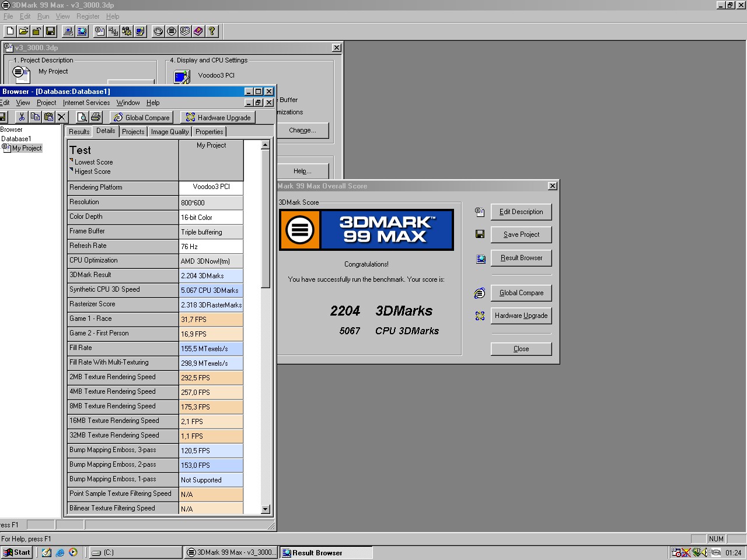Switch to Result Browser taskbar button
Screen dimensions: 747x560
tap(326, 552)
